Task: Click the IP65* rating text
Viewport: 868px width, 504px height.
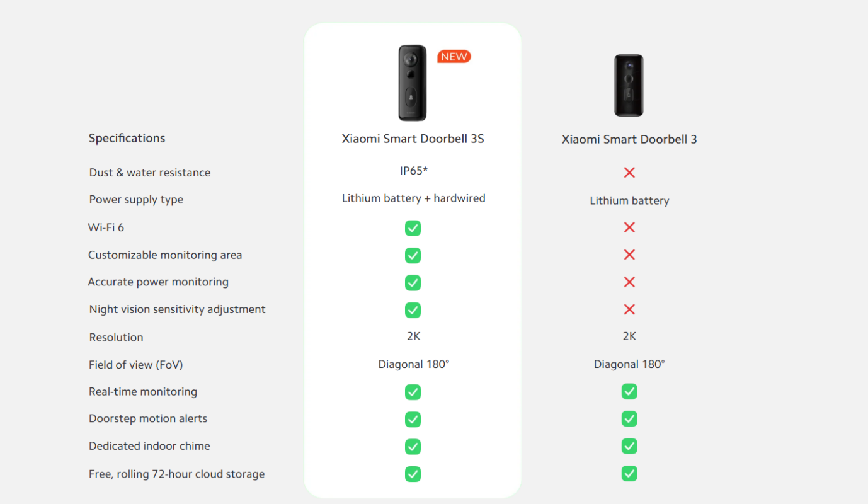Action: tap(414, 170)
